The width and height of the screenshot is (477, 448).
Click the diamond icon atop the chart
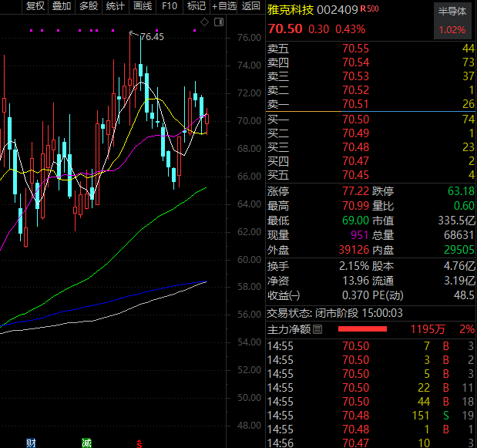click(x=204, y=22)
